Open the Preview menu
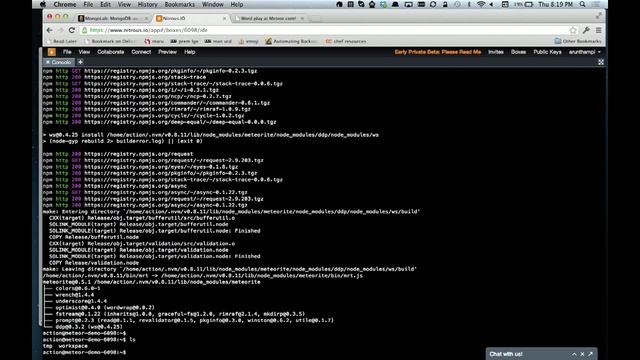 tap(167, 52)
